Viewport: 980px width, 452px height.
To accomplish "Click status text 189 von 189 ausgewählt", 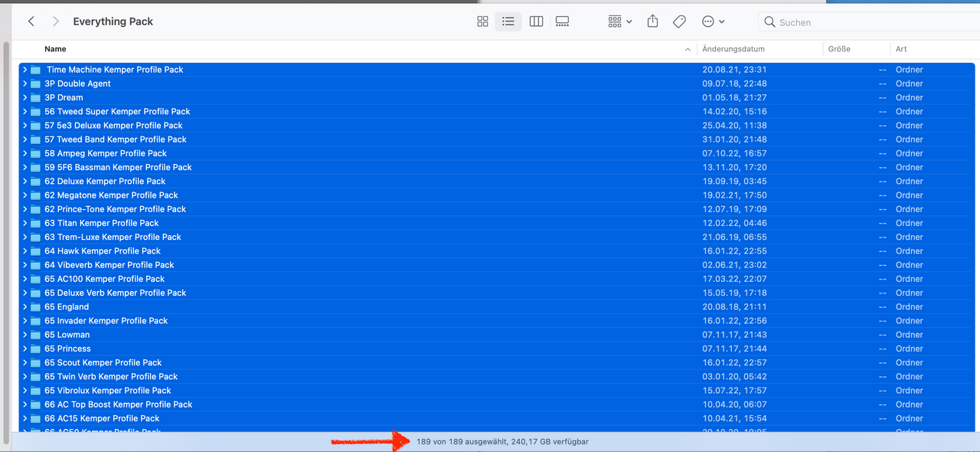I will [461, 442].
